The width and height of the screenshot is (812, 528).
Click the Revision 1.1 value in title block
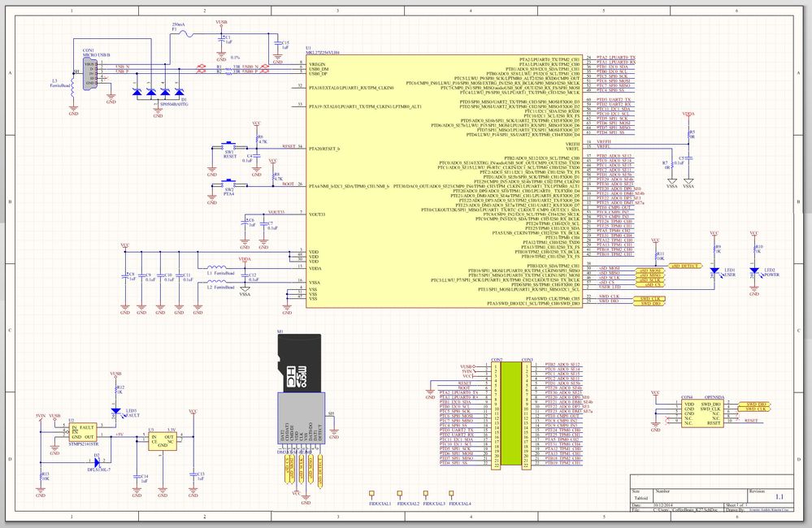tap(779, 497)
